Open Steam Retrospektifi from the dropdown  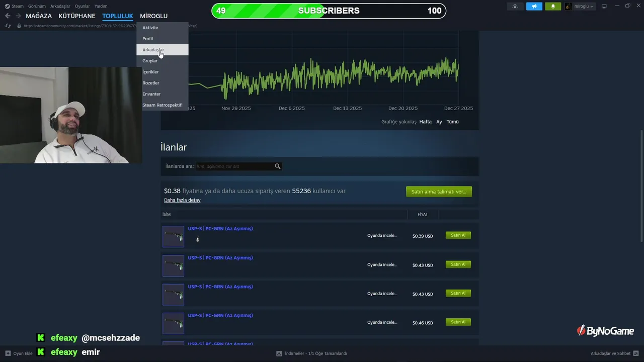[x=162, y=105]
